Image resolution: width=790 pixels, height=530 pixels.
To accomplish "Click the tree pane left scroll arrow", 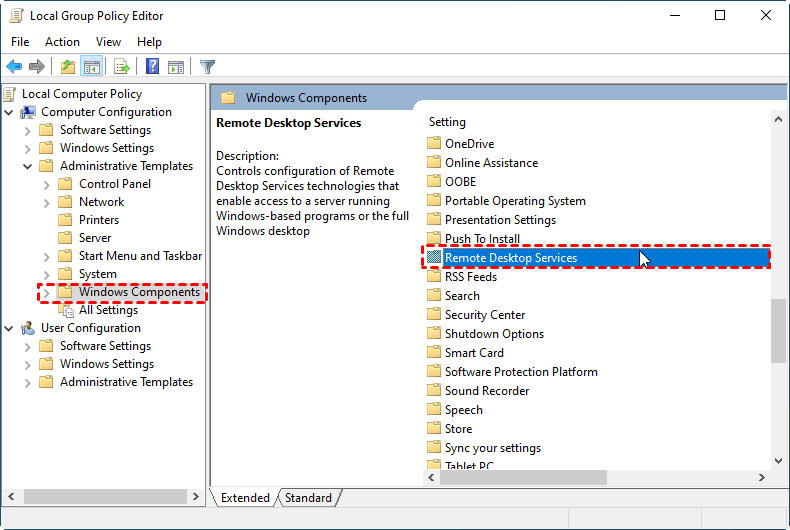I will point(11,497).
